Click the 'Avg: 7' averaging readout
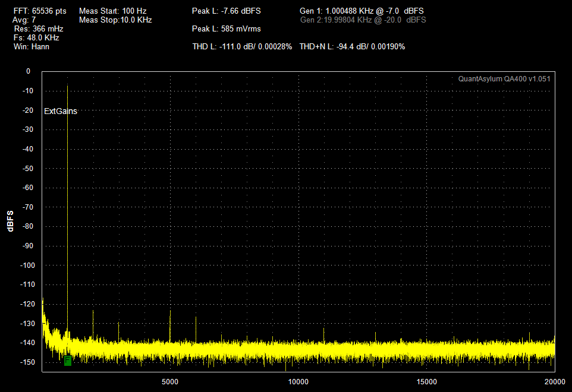Image resolution: width=572 pixels, height=392 pixels. (x=24, y=20)
